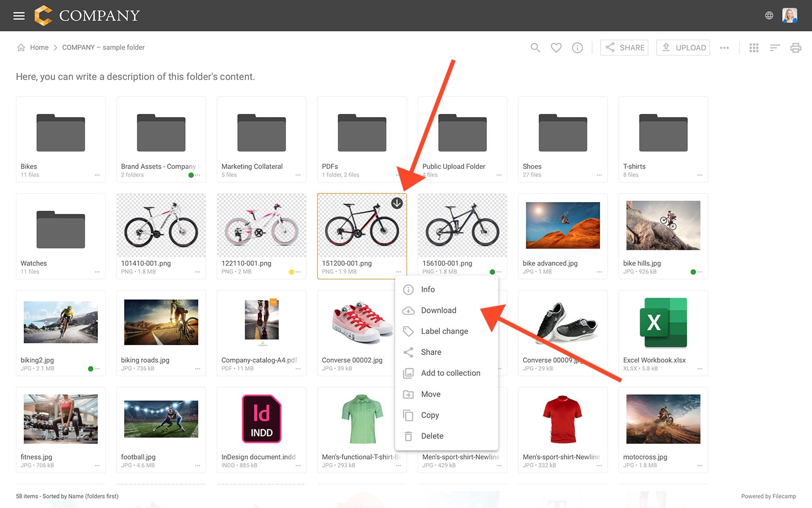812x508 pixels.
Task: Click green label dot on Brand Assets
Action: (x=191, y=175)
